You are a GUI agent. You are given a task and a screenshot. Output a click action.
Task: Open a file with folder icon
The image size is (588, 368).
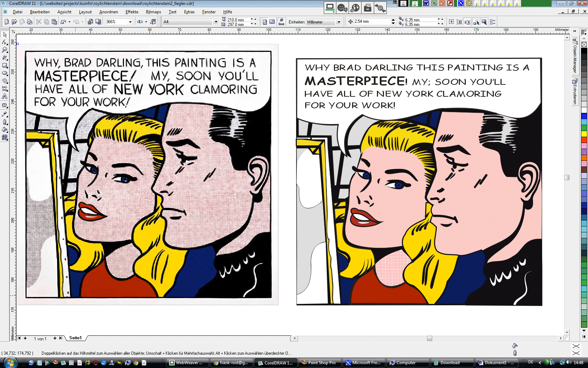pyautogui.click(x=14, y=22)
